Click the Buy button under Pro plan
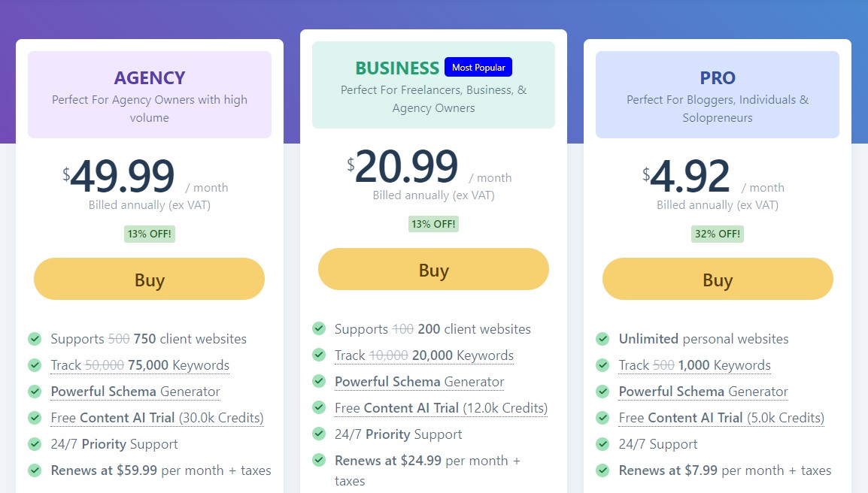 [718, 279]
